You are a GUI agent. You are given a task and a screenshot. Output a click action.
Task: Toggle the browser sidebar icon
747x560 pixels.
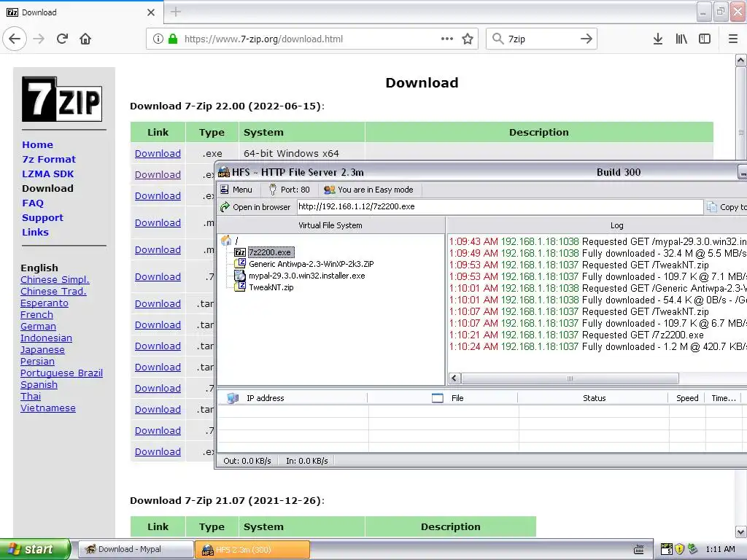click(x=704, y=39)
